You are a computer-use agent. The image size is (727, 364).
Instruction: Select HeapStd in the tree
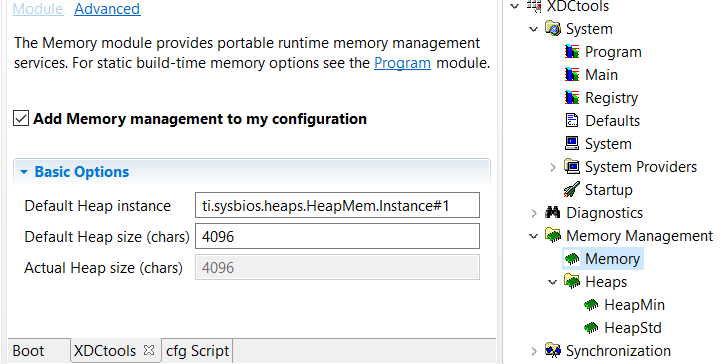click(x=632, y=328)
